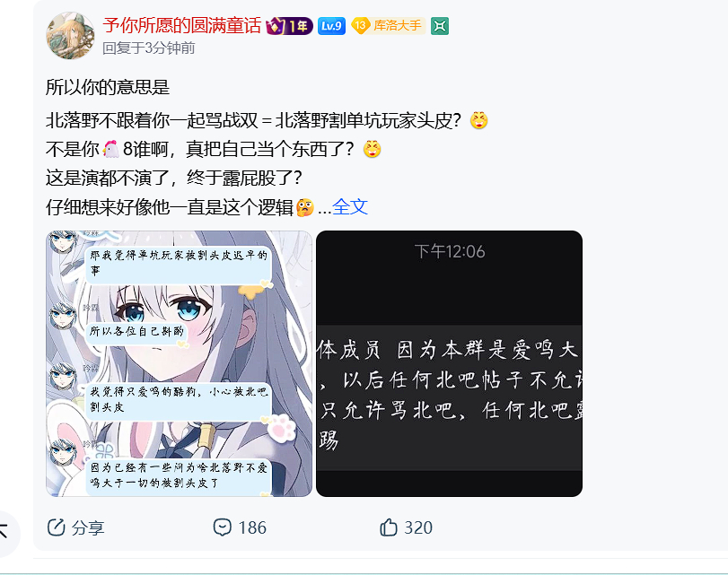Viewport: 728px width, 575px height.
Task: Click username 予你所愿的圆满童话
Action: click(182, 25)
